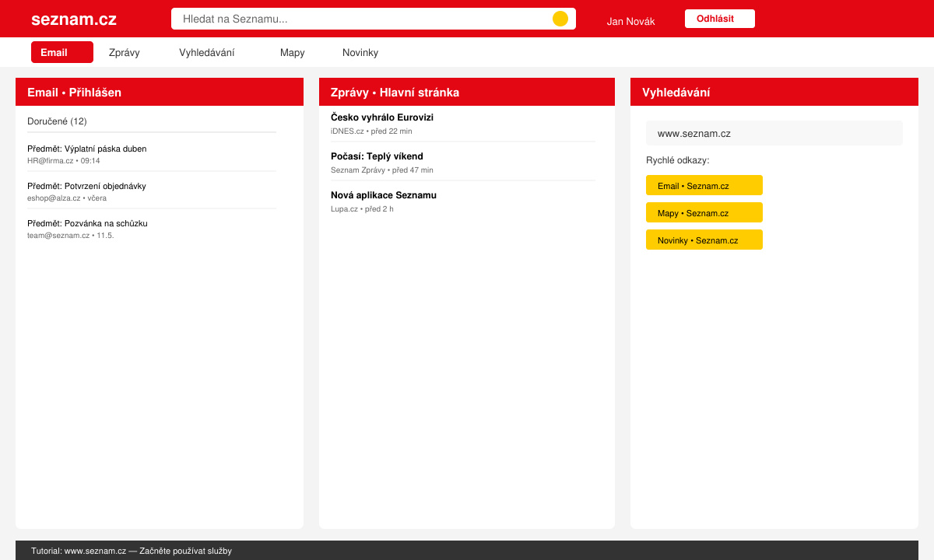The height and width of the screenshot is (560, 934).
Task: Click the seznam.cz logo
Action: coord(74,19)
